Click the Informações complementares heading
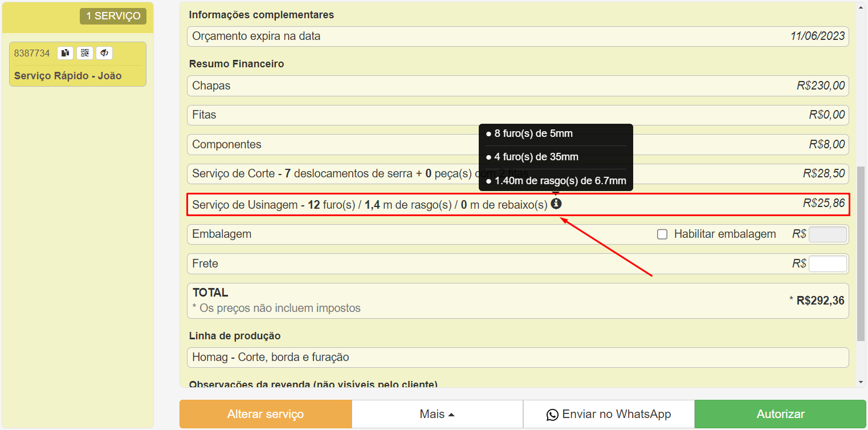Screen dimensions: 868x430 pyautogui.click(x=262, y=15)
